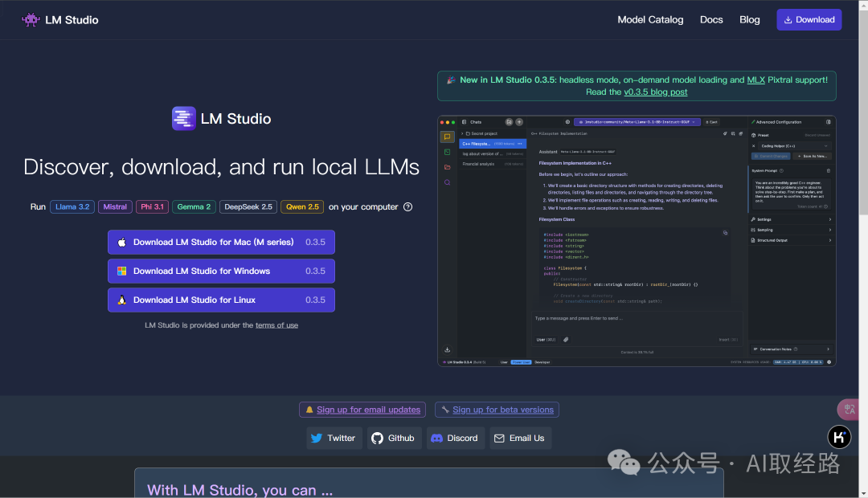Sign up for beta versions
This screenshot has width=868, height=498.
[x=497, y=410]
